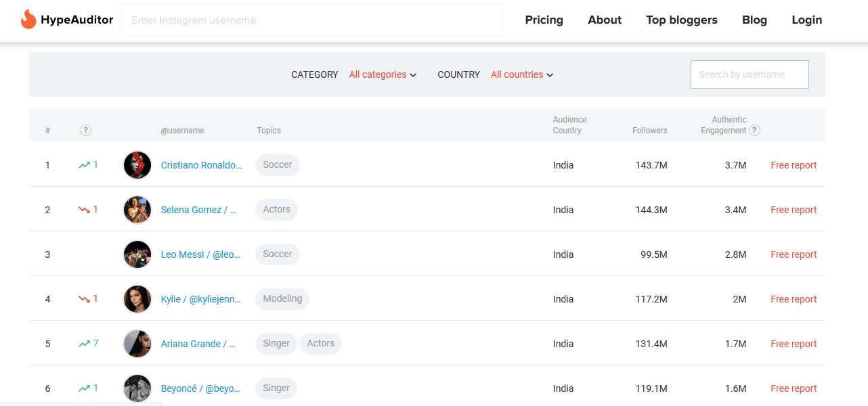Click the Search by username field
Screen dimensions: 868x406
(749, 74)
